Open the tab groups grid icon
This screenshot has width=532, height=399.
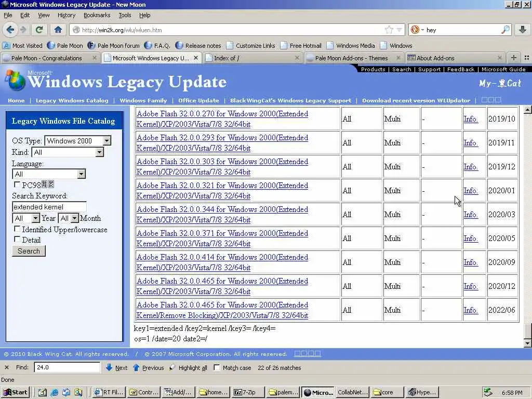point(527,58)
